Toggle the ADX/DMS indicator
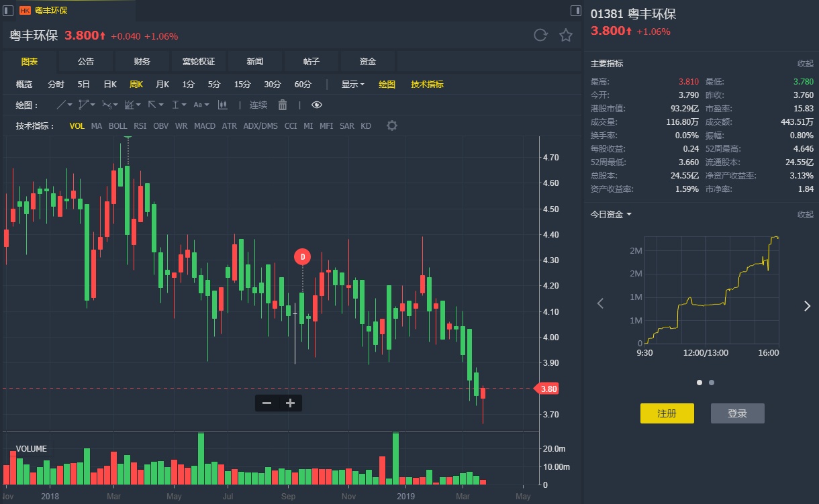Viewport: 819px width, 504px height. click(260, 125)
